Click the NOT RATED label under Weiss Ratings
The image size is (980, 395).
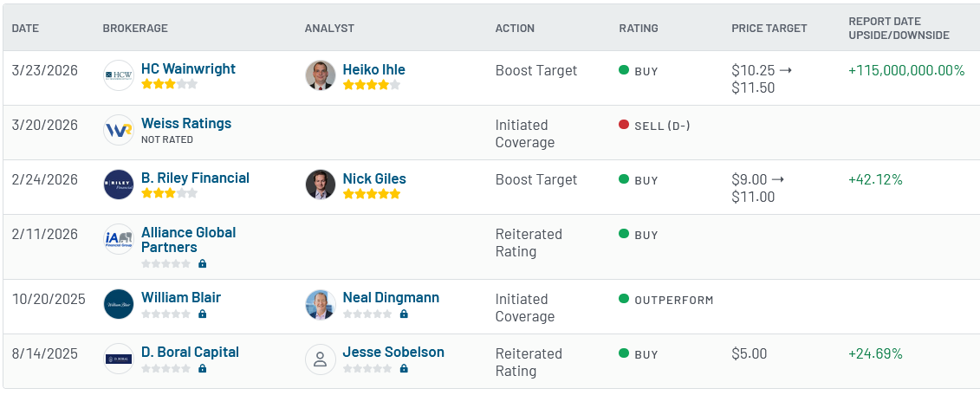[x=167, y=139]
